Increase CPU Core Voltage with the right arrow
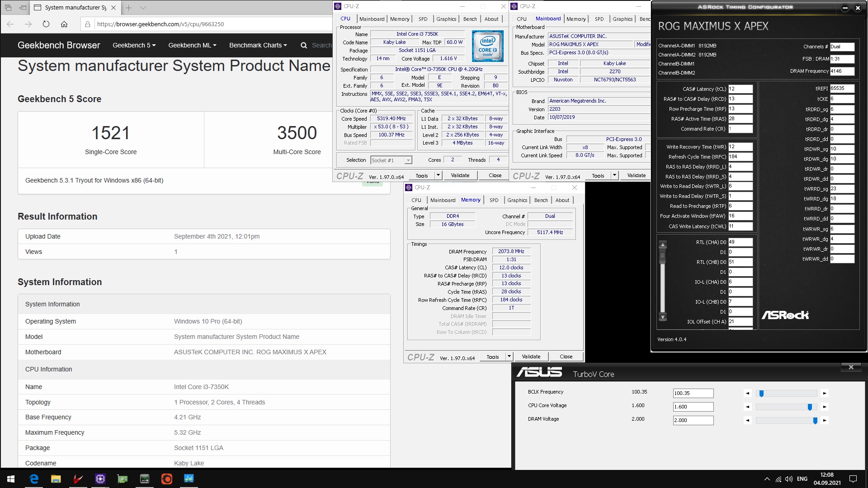 [x=825, y=407]
